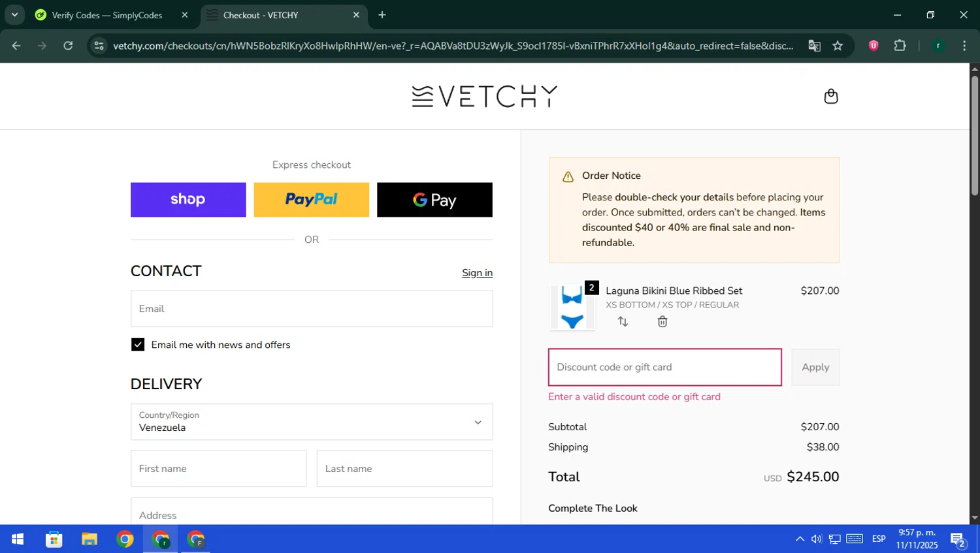This screenshot has width=980, height=553.
Task: Close the Verify Codes tab
Action: click(x=185, y=15)
